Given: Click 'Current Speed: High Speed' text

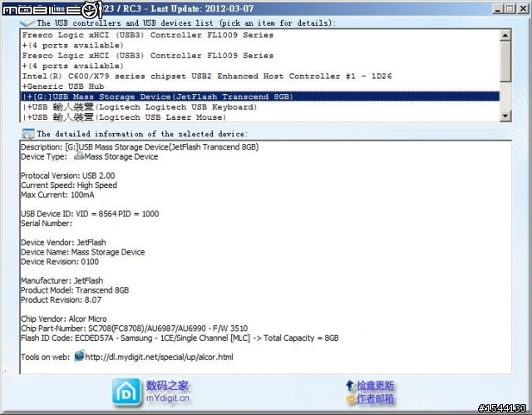Looking at the screenshot, I should [x=69, y=185].
